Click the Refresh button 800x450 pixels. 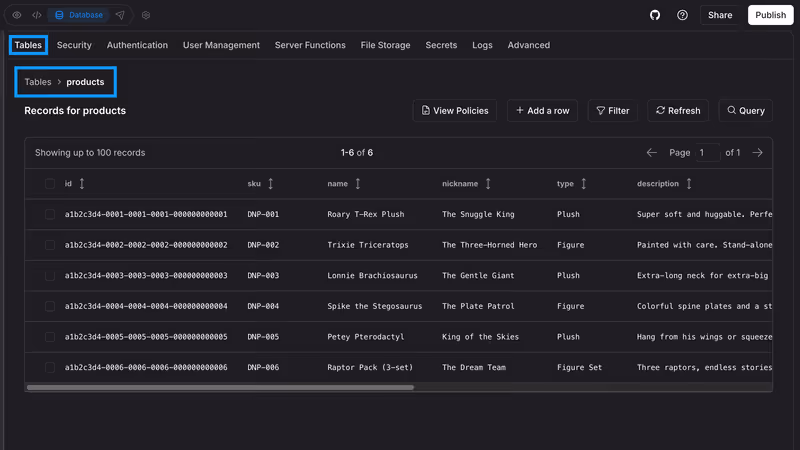(x=678, y=111)
